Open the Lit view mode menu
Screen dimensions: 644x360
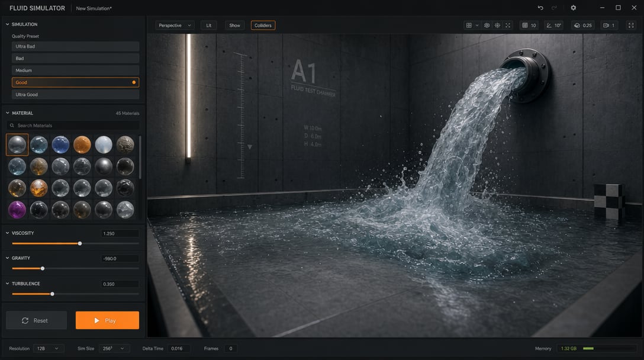[x=208, y=25]
